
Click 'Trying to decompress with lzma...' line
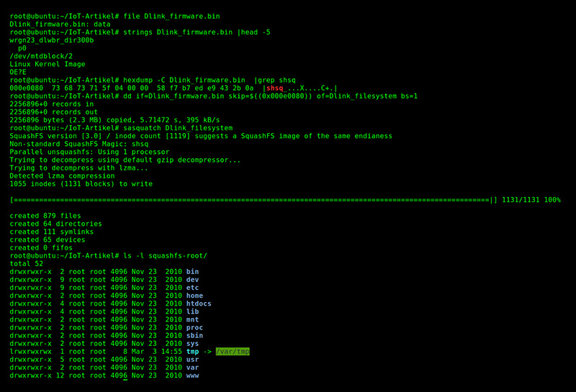tap(79, 168)
